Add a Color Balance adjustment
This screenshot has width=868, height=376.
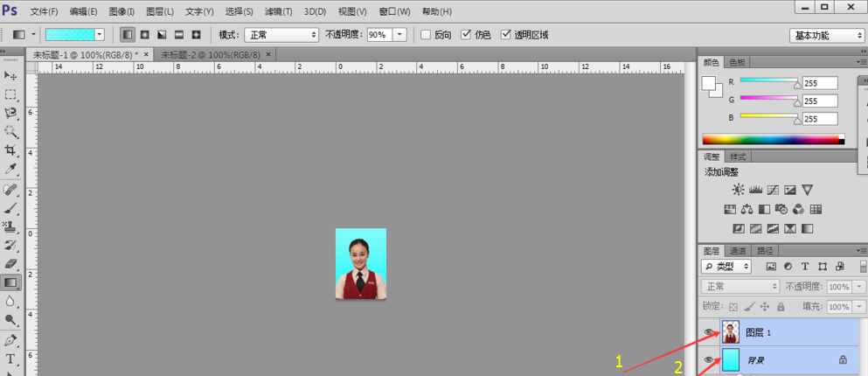pos(747,209)
